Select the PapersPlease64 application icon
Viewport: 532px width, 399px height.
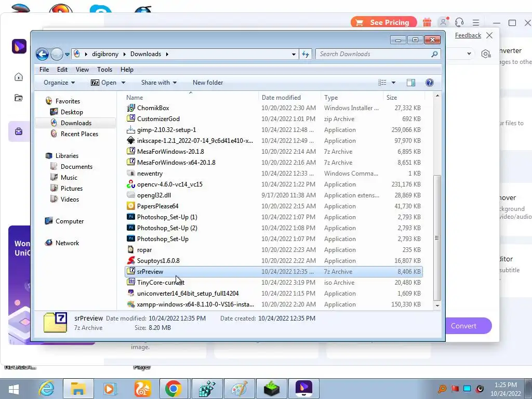pyautogui.click(x=130, y=206)
